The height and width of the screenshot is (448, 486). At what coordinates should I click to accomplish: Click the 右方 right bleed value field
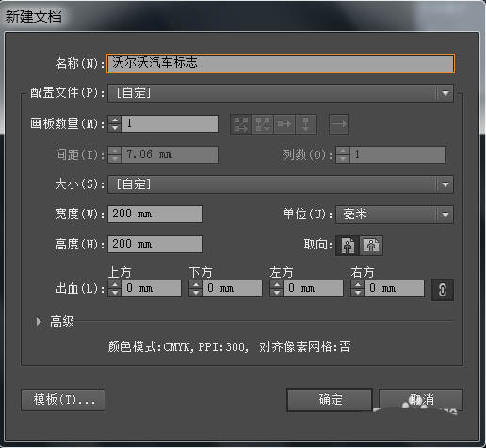click(395, 289)
